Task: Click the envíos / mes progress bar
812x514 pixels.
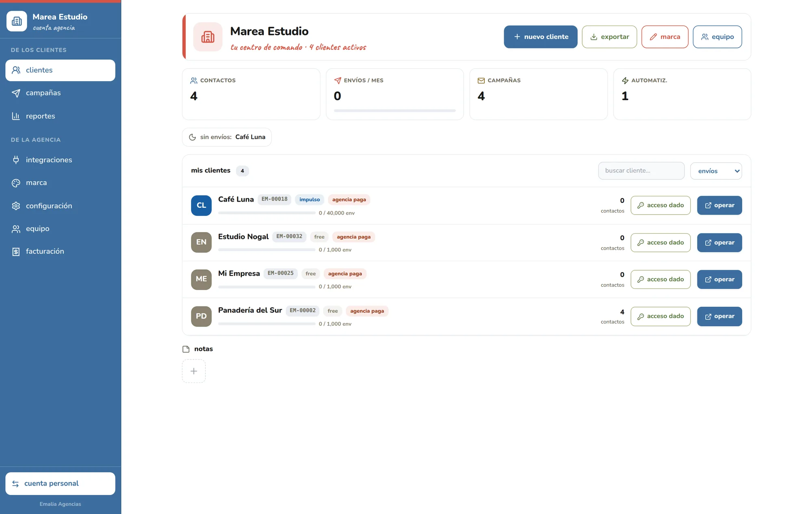Action: [395, 110]
